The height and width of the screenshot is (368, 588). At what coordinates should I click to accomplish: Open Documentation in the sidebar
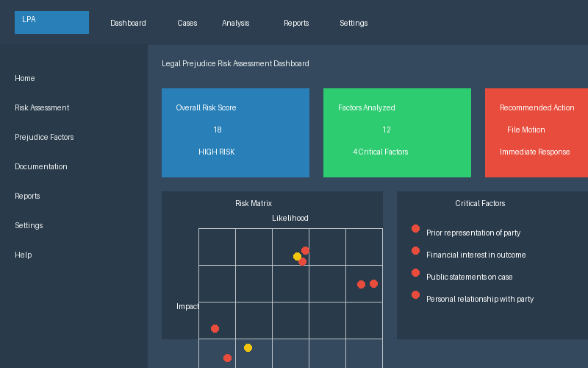point(41,166)
